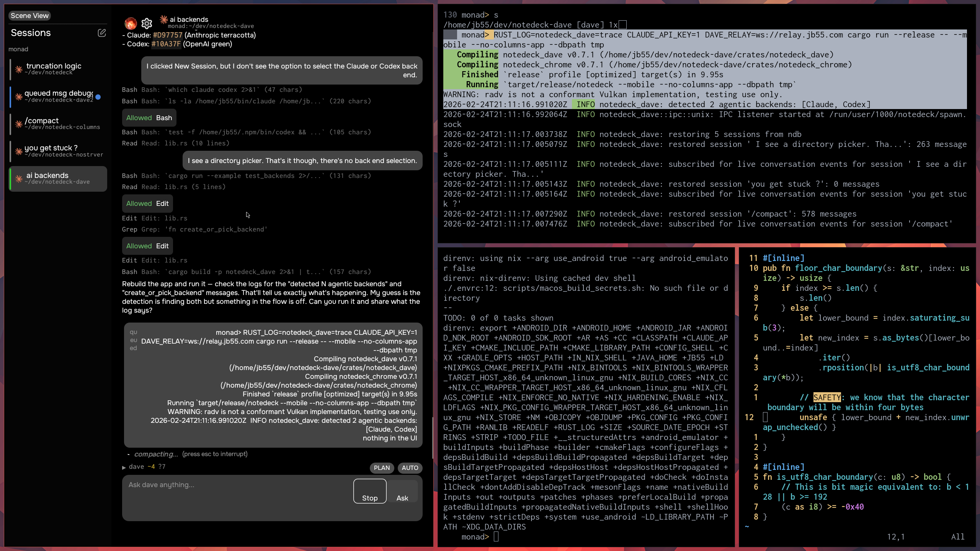Expand the 'Allowed Bash' permission block

[x=149, y=118]
